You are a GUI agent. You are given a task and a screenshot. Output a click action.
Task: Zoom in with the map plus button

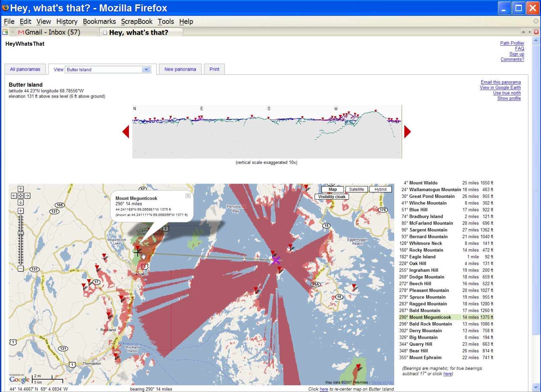20,211
